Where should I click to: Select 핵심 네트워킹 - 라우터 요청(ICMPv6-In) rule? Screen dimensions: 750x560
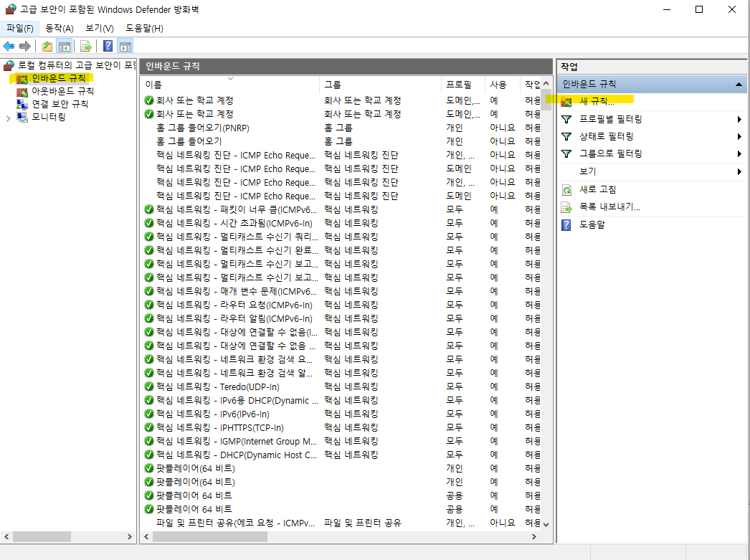point(234,305)
